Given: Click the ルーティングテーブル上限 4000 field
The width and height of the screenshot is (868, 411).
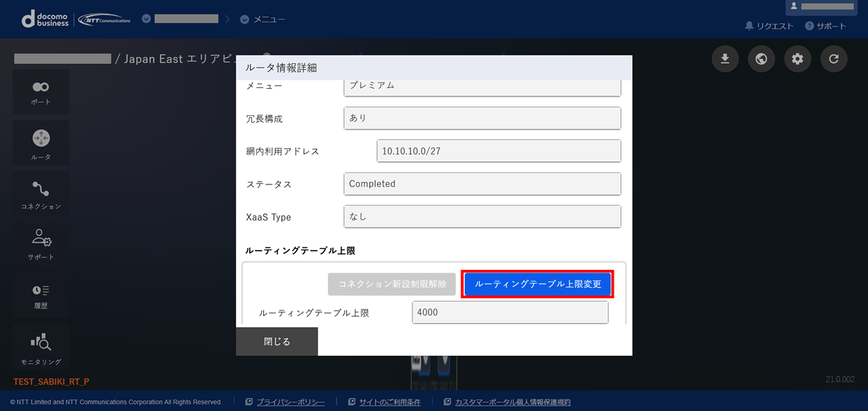Looking at the screenshot, I should (510, 313).
